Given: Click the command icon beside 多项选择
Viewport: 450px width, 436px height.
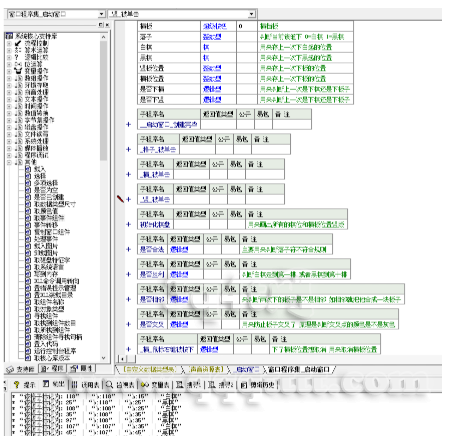Looking at the screenshot, I should pyautogui.click(x=28, y=183).
